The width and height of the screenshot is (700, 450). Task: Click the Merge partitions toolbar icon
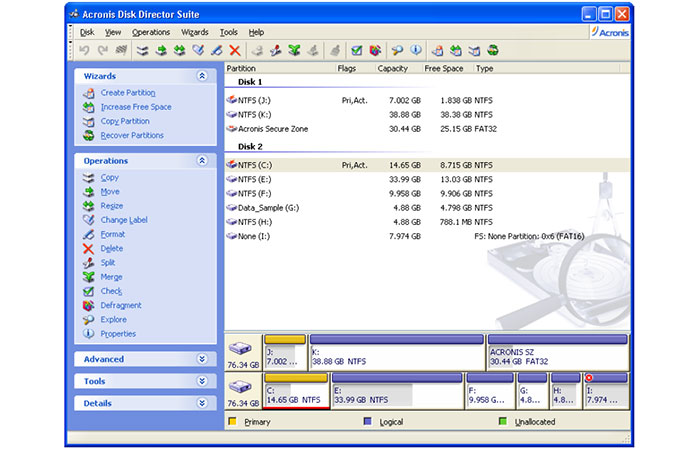coord(294,50)
